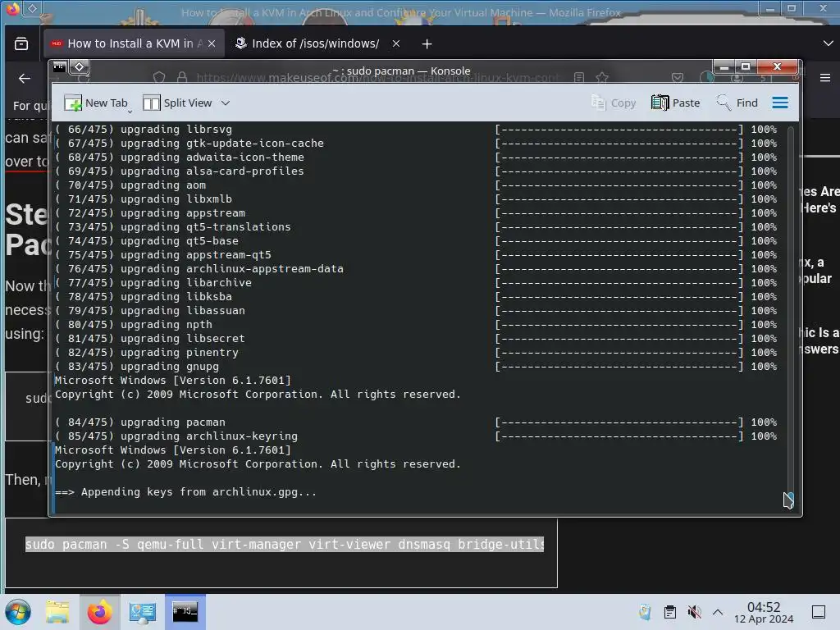Open the system settings taskbar icon
Viewport: 840px width, 630px height.
point(143,612)
